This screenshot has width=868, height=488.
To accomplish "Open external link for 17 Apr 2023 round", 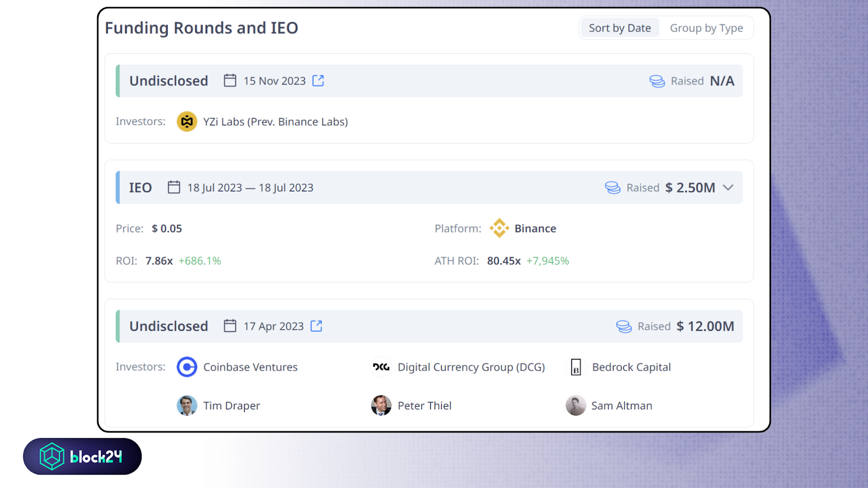I will [316, 326].
